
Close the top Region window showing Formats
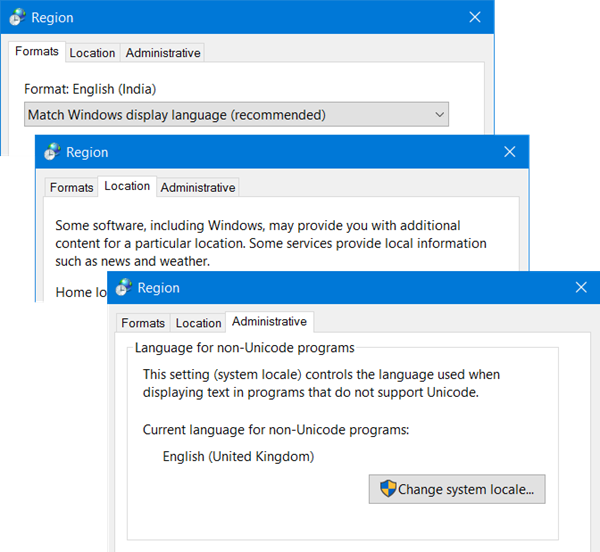point(475,17)
